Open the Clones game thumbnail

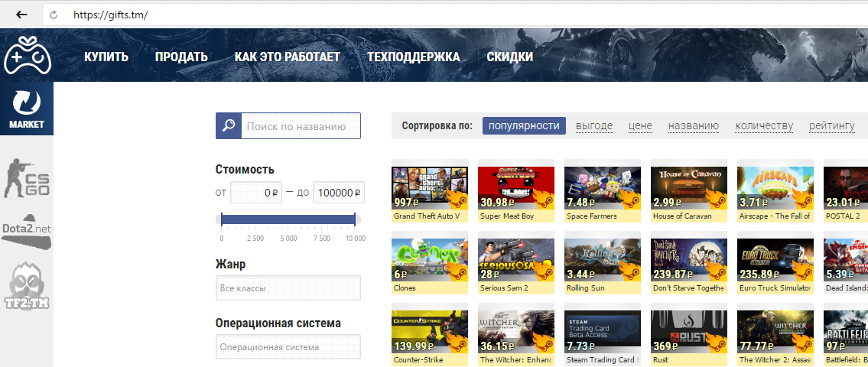(430, 260)
